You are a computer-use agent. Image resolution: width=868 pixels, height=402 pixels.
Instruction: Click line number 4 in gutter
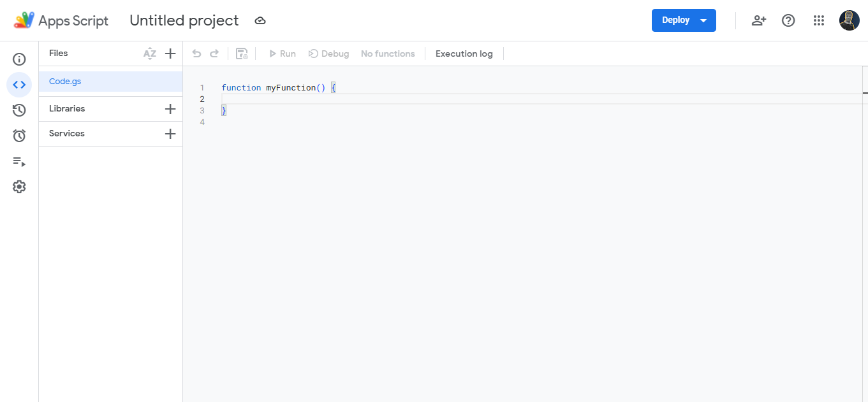coord(202,122)
